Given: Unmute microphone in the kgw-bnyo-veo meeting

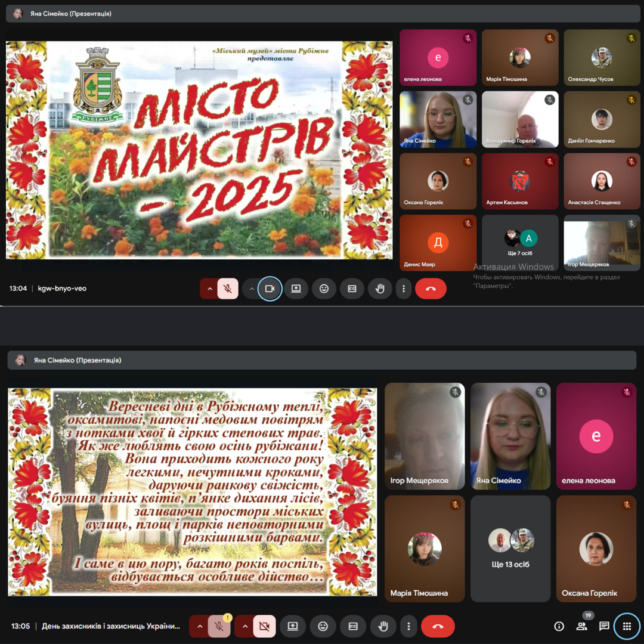Looking at the screenshot, I should (x=227, y=289).
